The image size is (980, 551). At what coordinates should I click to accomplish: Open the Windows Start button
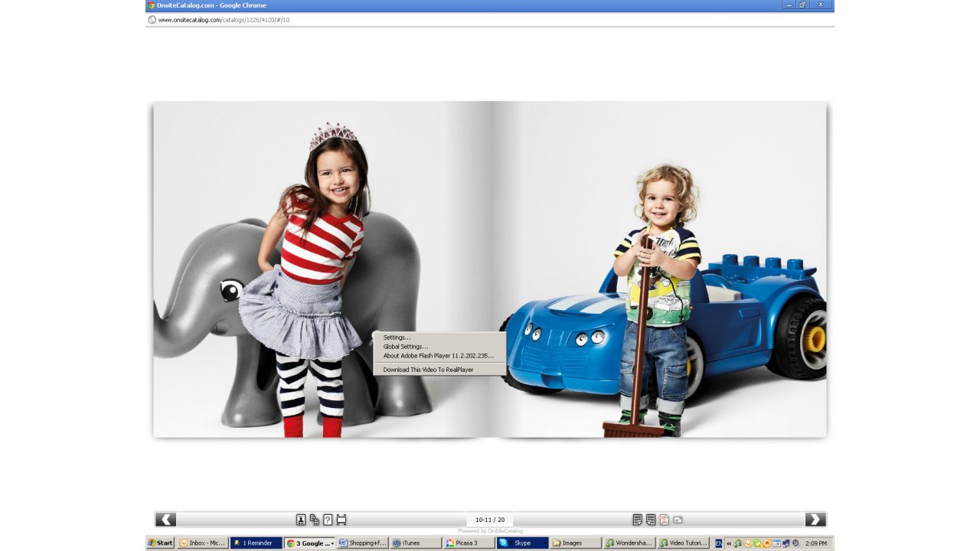coord(161,543)
